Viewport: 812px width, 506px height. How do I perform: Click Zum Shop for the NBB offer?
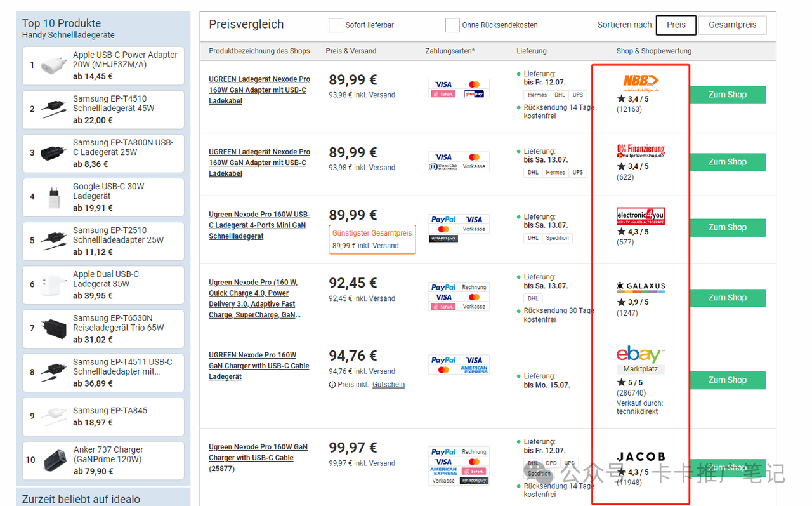pos(728,95)
